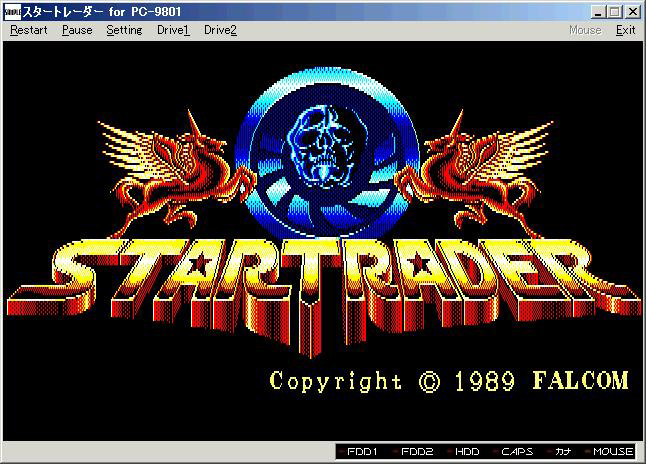Click the Pause menu item
Viewport: 646px width, 464px height.
click(77, 30)
